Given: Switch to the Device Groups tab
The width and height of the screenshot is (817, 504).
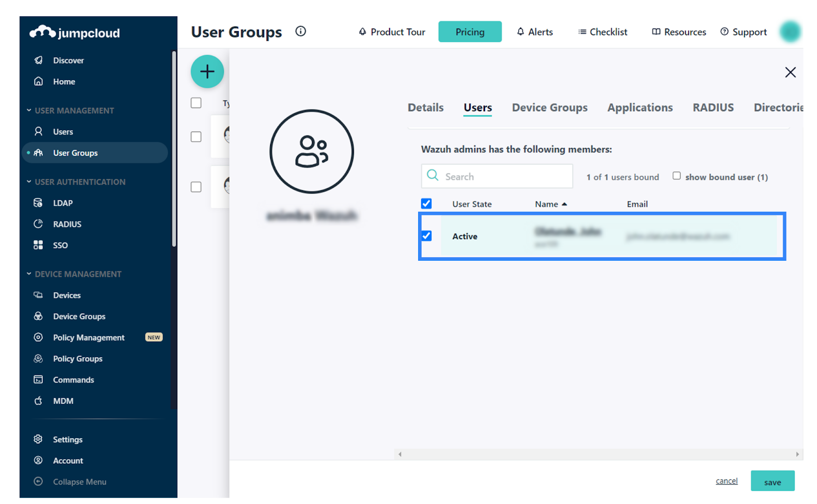Looking at the screenshot, I should 549,108.
